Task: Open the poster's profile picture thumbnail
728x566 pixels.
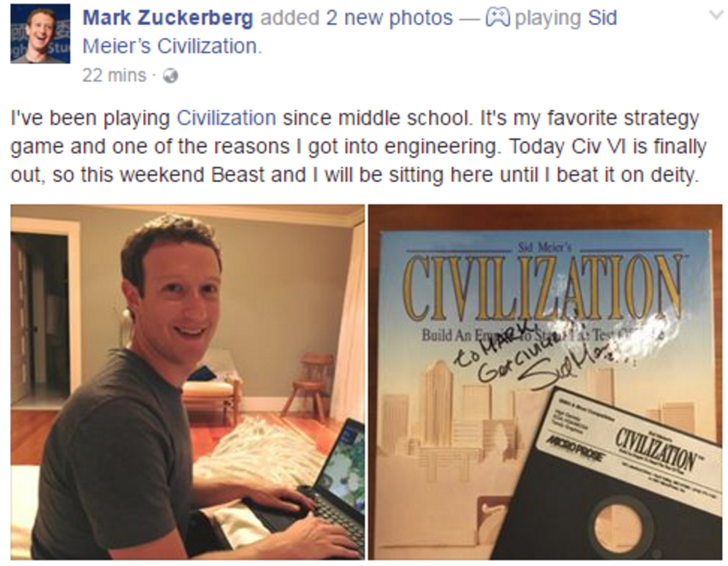Action: (x=40, y=34)
